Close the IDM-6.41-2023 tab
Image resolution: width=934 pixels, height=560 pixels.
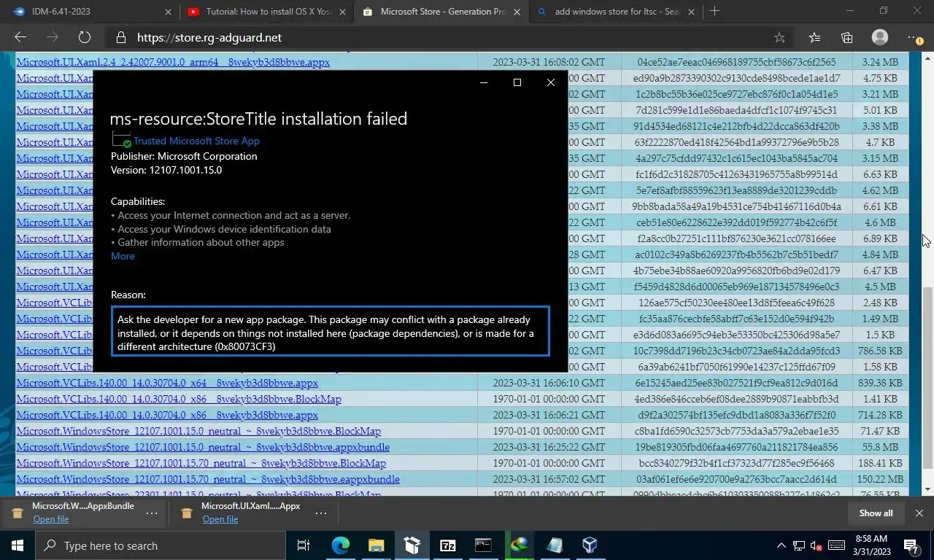point(168,12)
